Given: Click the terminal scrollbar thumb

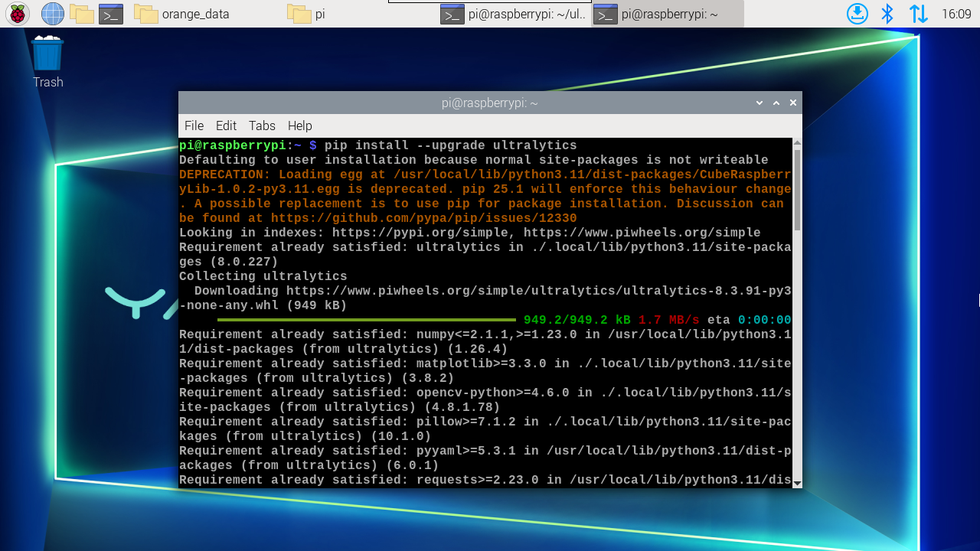Looking at the screenshot, I should [797, 190].
